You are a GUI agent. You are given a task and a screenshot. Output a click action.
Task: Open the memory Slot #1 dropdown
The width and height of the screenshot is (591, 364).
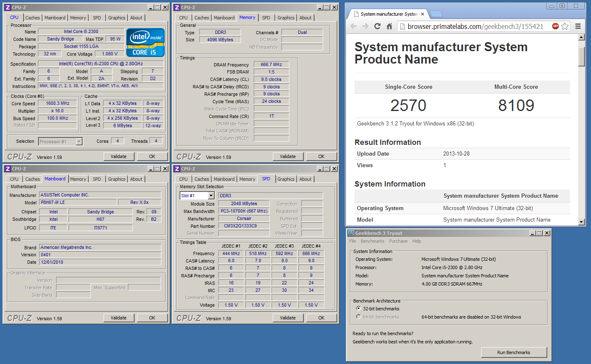(x=211, y=196)
